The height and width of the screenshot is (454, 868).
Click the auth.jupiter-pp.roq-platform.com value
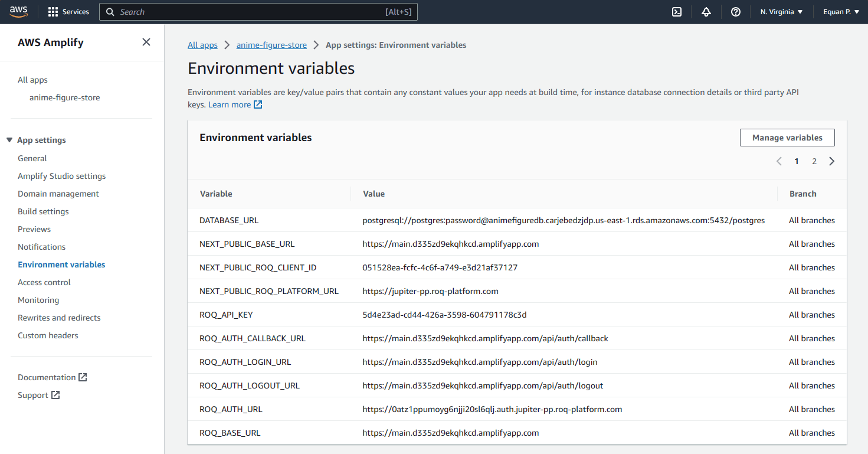point(492,409)
